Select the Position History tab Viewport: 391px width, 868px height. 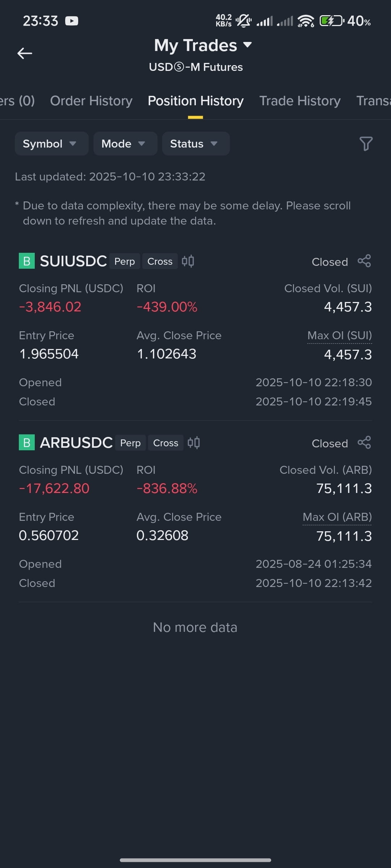pyautogui.click(x=195, y=101)
